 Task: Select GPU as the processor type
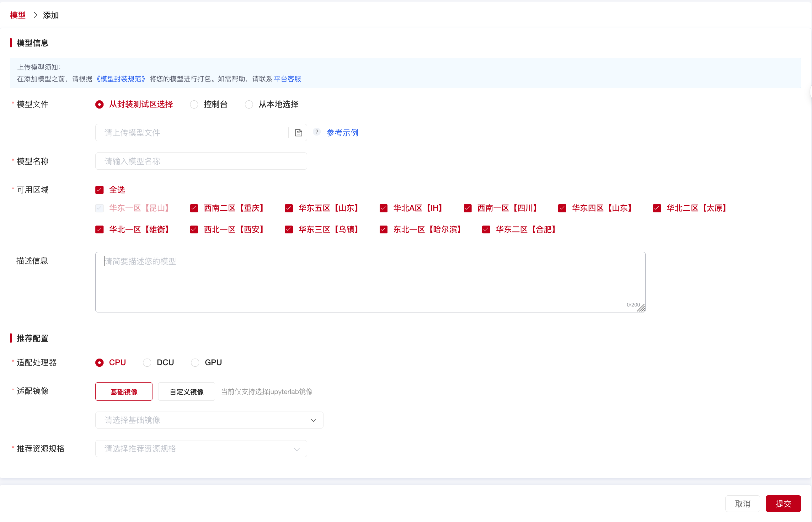[x=195, y=363]
